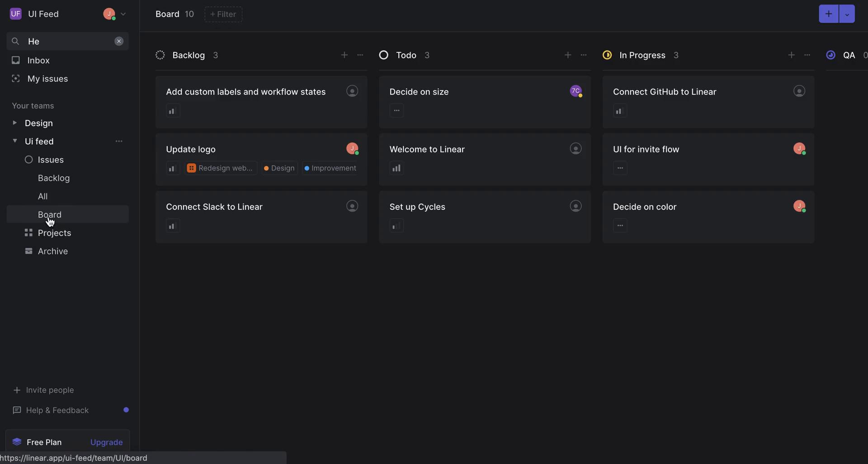Open the In Progress column options menu
Screen dimensions: 868x464
click(x=807, y=55)
